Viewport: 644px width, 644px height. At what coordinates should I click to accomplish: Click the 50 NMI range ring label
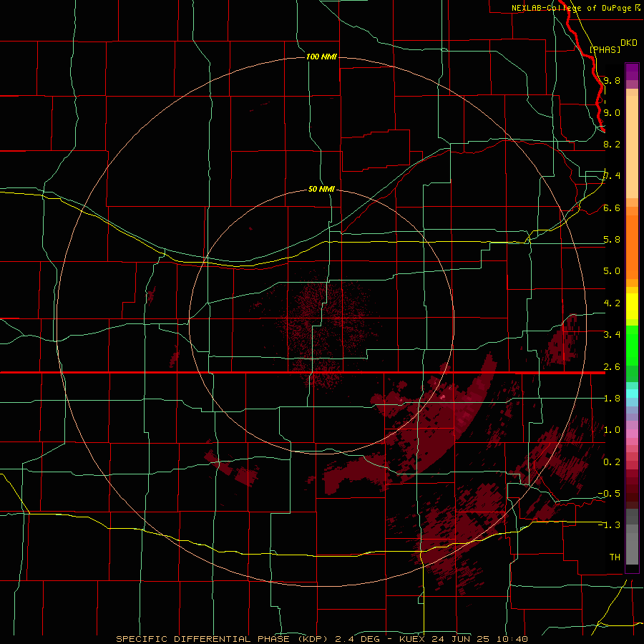click(x=321, y=189)
